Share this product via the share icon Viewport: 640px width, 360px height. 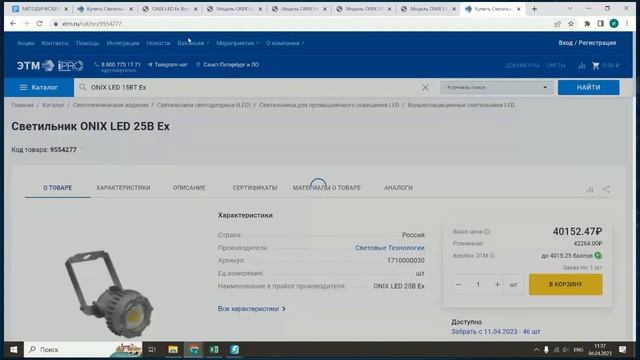[606, 189]
